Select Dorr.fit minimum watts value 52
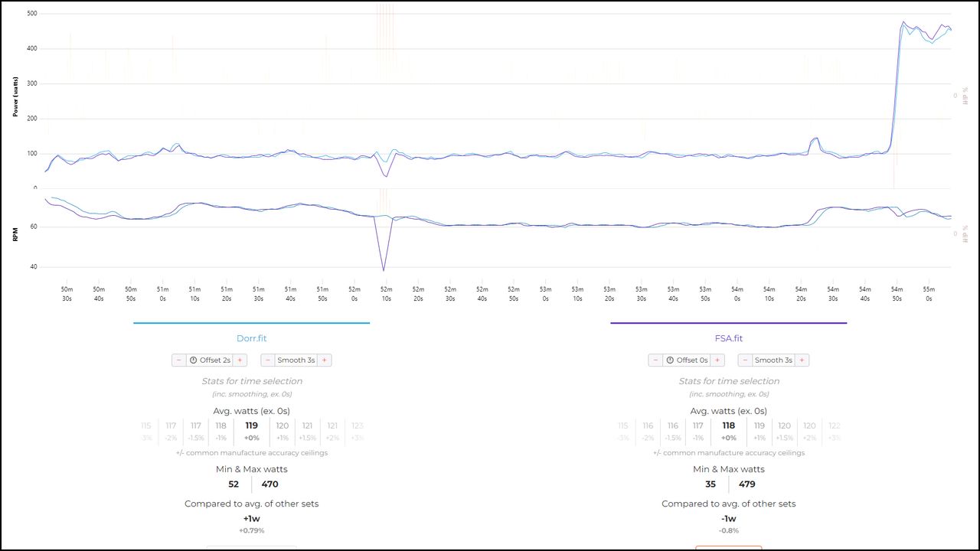Screen dimensions: 980x551 tap(234, 484)
